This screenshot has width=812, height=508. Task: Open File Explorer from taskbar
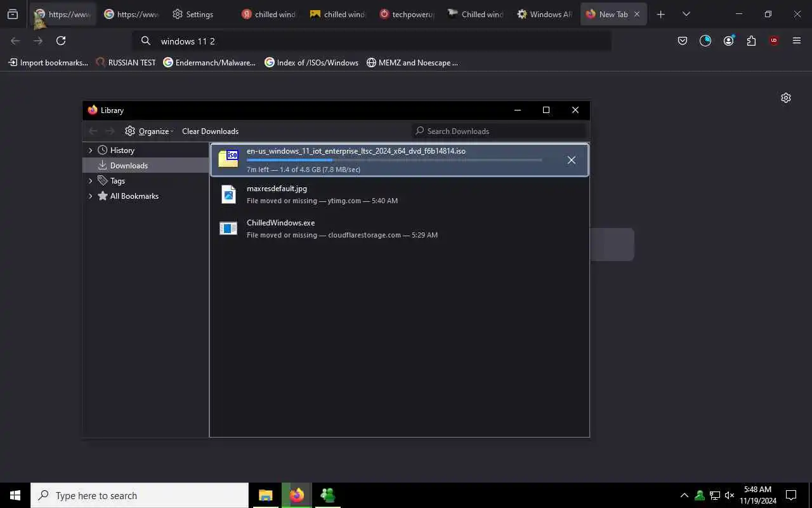pyautogui.click(x=266, y=495)
